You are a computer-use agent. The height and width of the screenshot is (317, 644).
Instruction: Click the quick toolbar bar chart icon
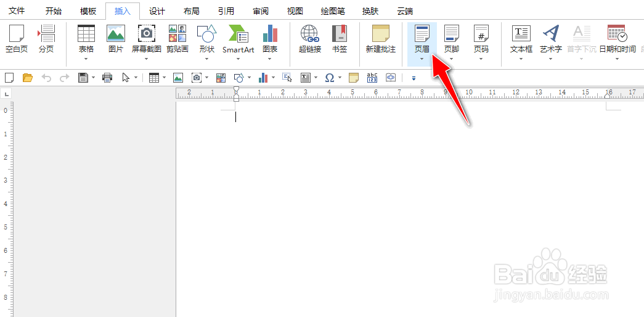[264, 77]
